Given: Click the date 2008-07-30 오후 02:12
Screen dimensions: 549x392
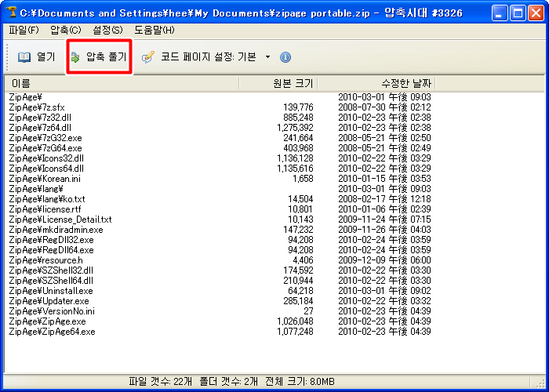Looking at the screenshot, I should pos(384,107).
